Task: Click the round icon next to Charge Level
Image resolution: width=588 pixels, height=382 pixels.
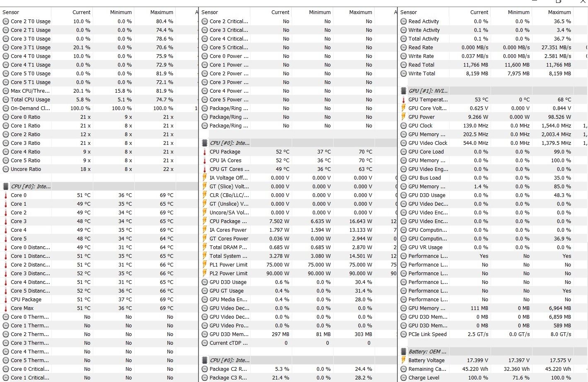Action: click(x=404, y=378)
